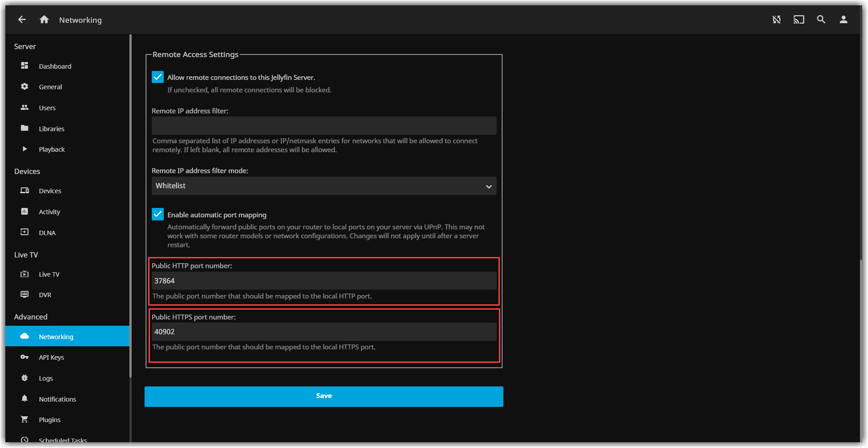This screenshot has height=448, width=868.
Task: Click the Notifications bell icon
Action: click(25, 398)
